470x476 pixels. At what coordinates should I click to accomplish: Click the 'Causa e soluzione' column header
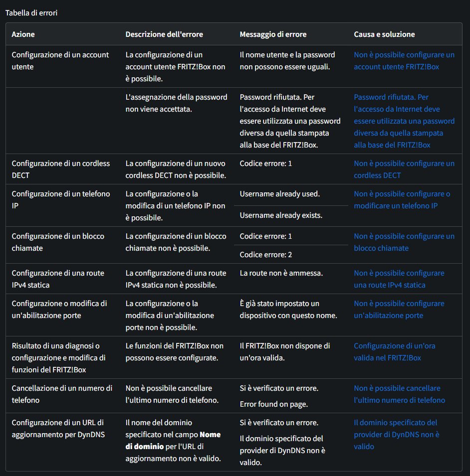384,34
